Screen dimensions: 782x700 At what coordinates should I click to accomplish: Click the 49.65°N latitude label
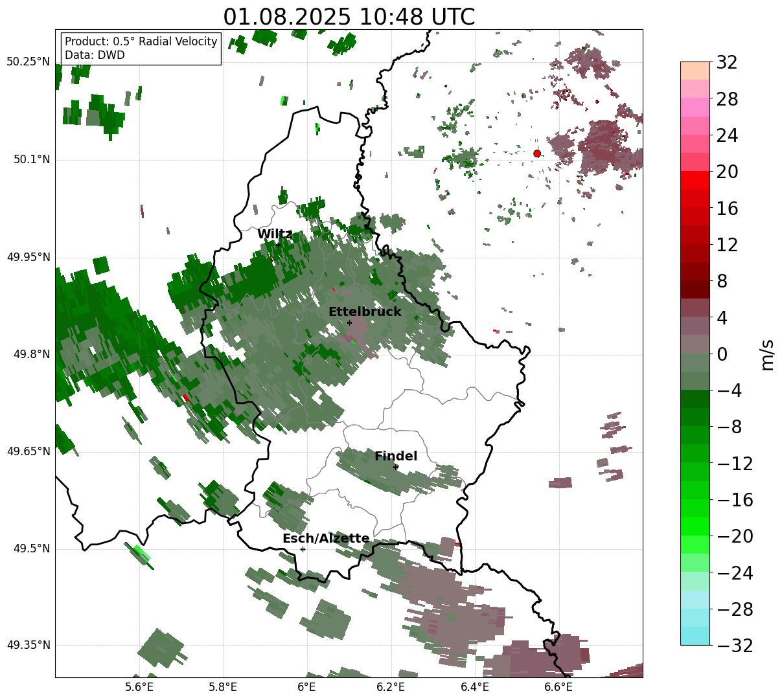pyautogui.click(x=29, y=451)
